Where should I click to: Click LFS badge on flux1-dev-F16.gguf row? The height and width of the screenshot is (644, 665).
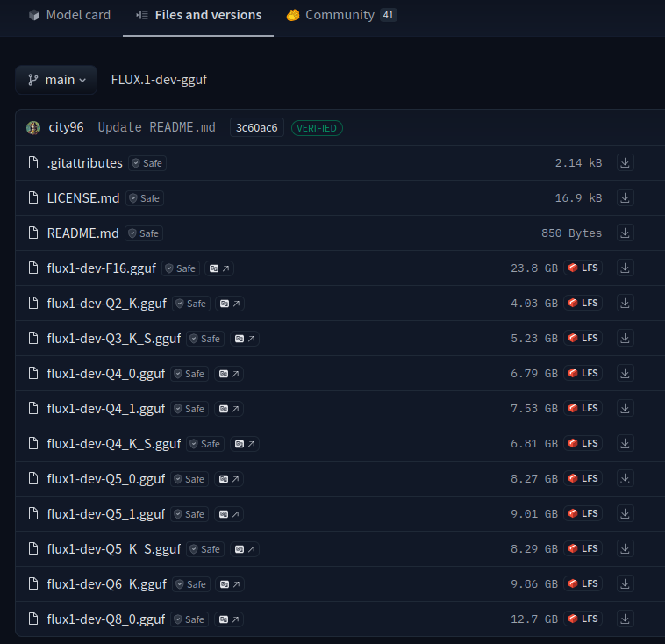click(583, 268)
